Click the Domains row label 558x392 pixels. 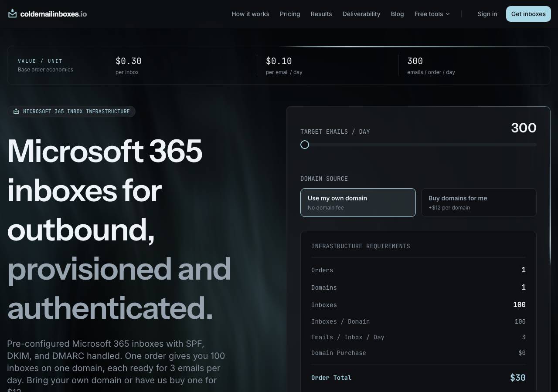point(324,287)
